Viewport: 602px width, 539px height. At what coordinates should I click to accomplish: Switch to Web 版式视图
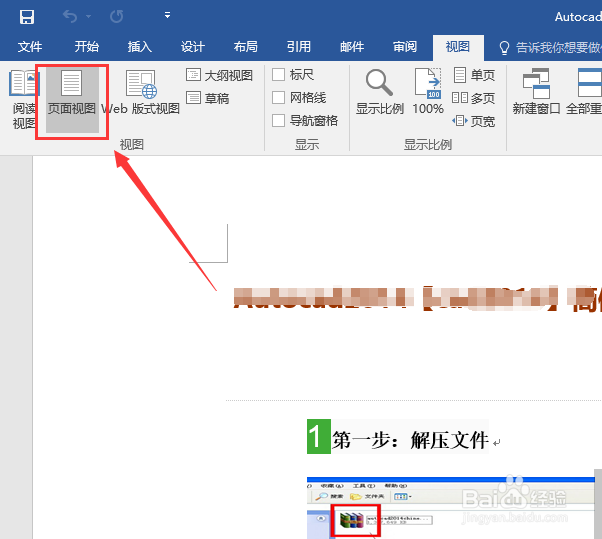[141, 92]
